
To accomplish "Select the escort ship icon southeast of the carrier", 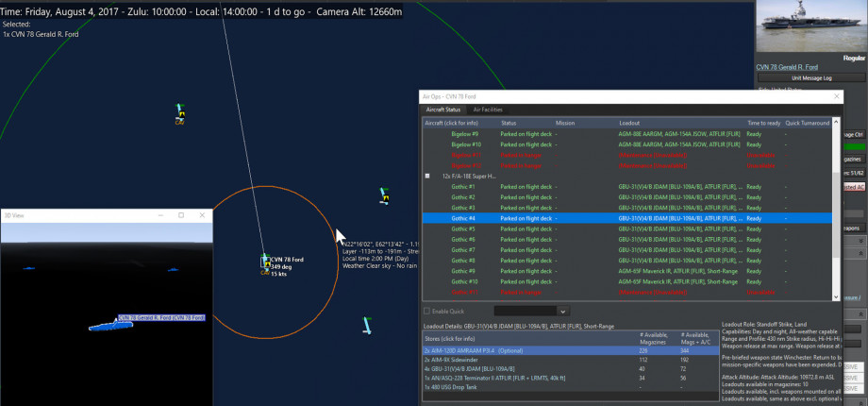I will coord(366,325).
